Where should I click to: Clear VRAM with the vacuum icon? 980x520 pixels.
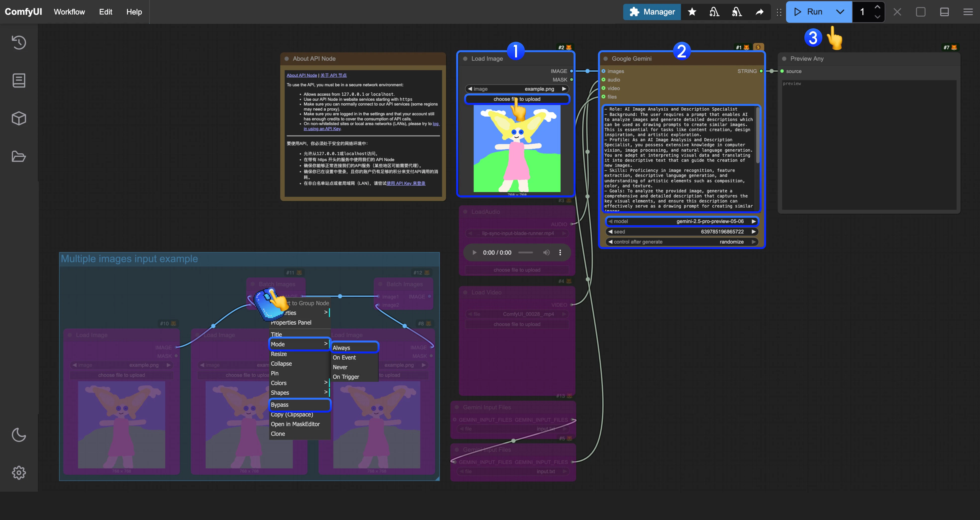tap(714, 12)
